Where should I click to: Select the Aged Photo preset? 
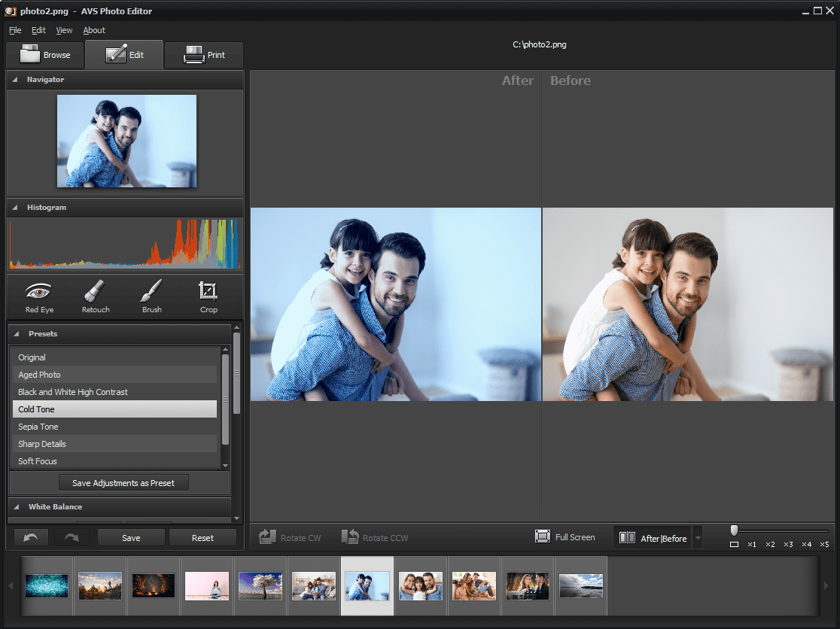tap(114, 375)
